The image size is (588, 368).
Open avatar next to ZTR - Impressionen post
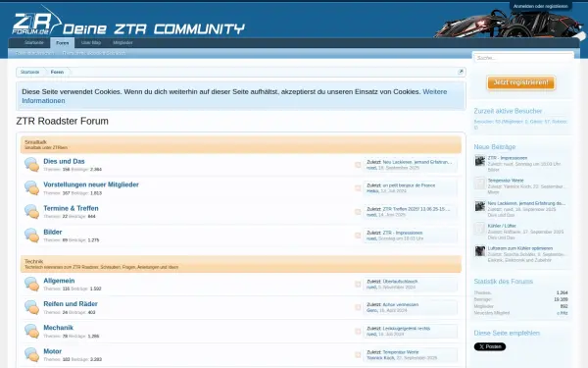[x=480, y=161]
